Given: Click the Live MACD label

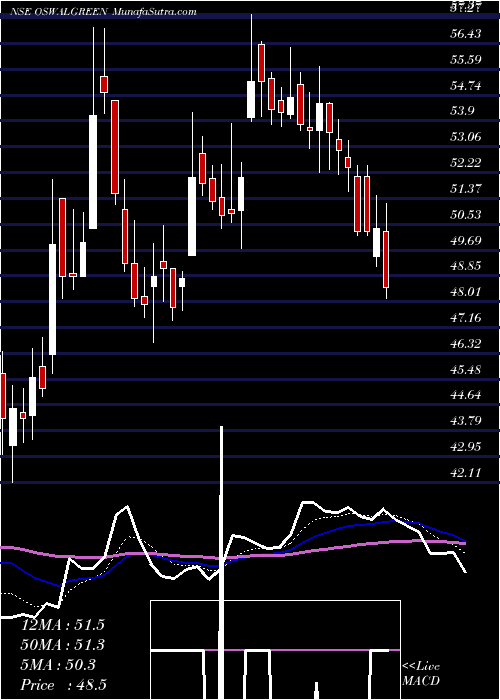Looking at the screenshot, I should coord(421,674).
